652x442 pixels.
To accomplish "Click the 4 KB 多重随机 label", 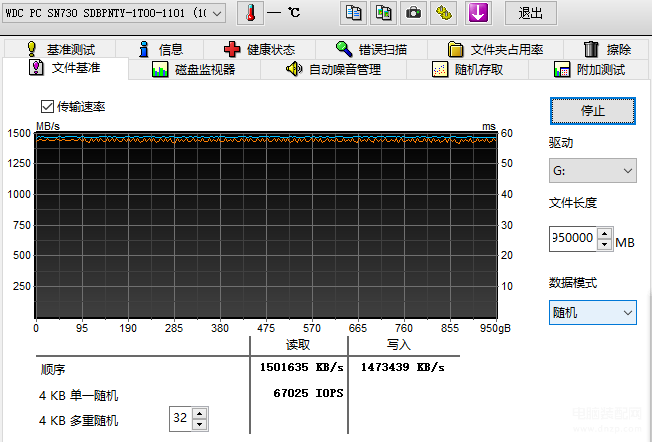I will (x=79, y=420).
